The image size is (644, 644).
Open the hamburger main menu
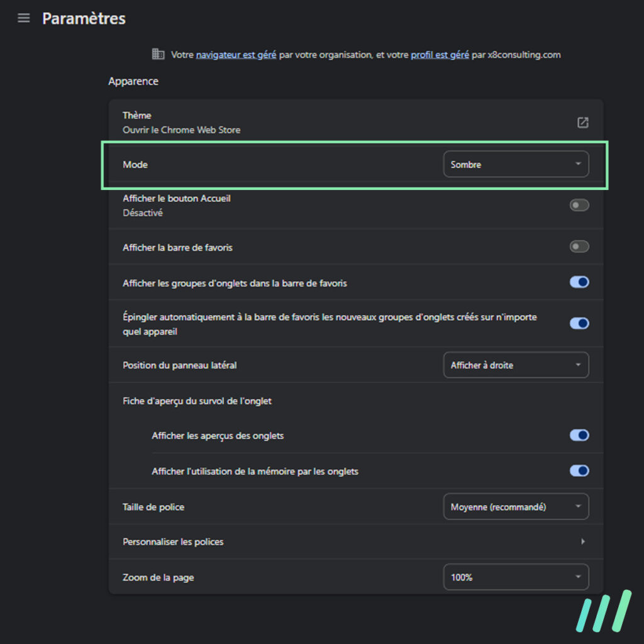tap(24, 18)
